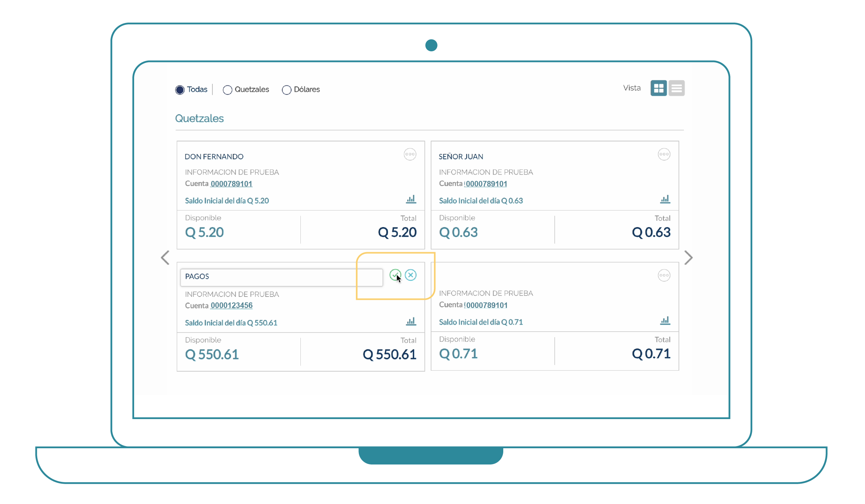This screenshot has width=865, height=504.
Task: Open account link 0000123456
Action: (231, 305)
